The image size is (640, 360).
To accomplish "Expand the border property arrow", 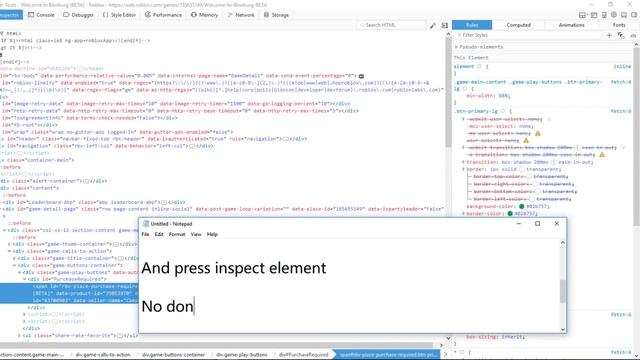I will point(463,169).
